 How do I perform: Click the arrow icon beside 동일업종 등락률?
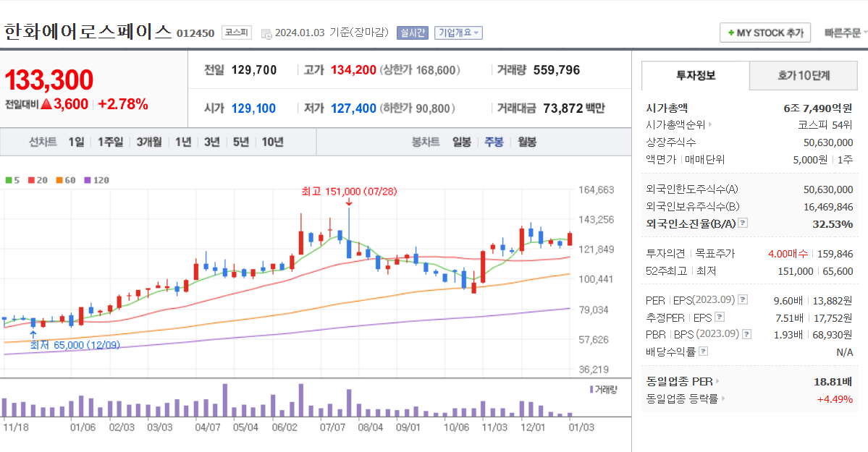tap(723, 398)
